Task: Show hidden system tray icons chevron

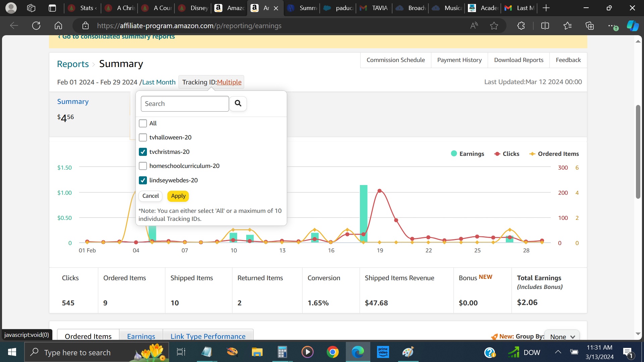Action: [558, 352]
